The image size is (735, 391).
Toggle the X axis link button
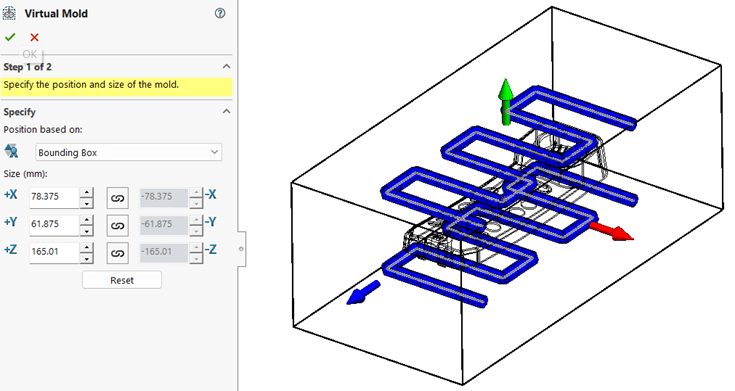[x=118, y=198]
